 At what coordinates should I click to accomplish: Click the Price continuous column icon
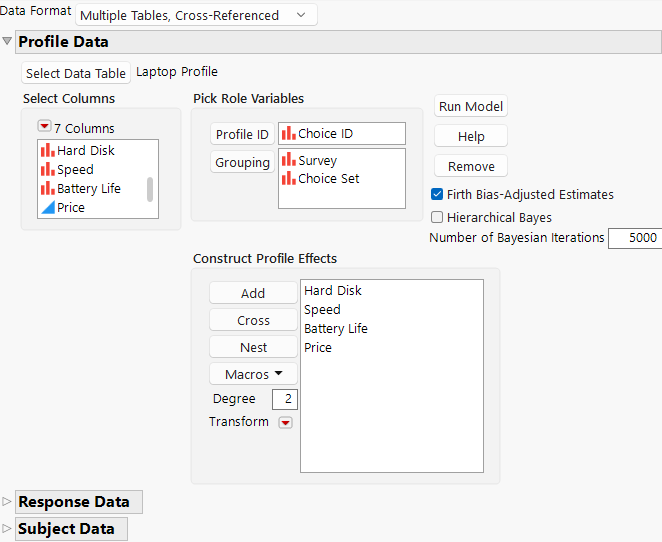48,207
